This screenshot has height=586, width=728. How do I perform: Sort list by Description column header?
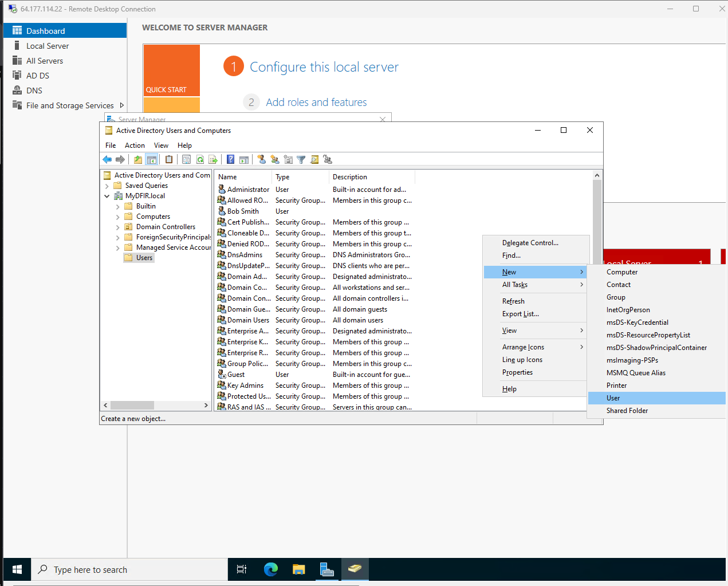pyautogui.click(x=372, y=177)
